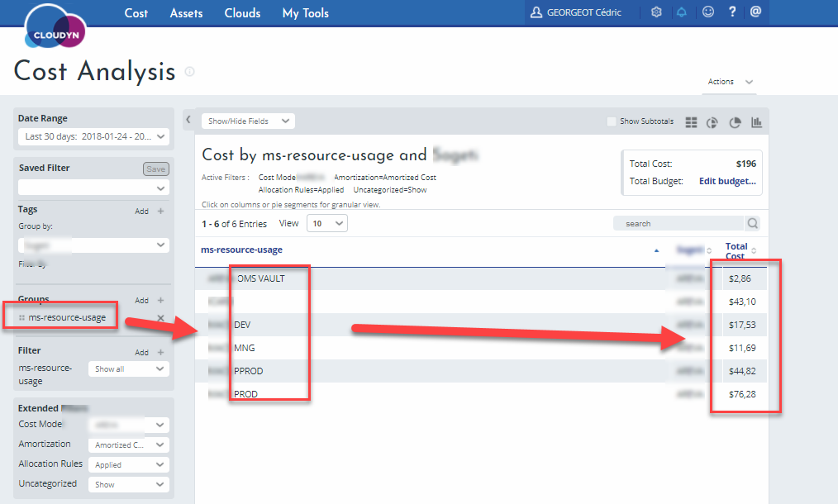Click the $76,28 cost value
838x504 pixels.
(x=742, y=394)
